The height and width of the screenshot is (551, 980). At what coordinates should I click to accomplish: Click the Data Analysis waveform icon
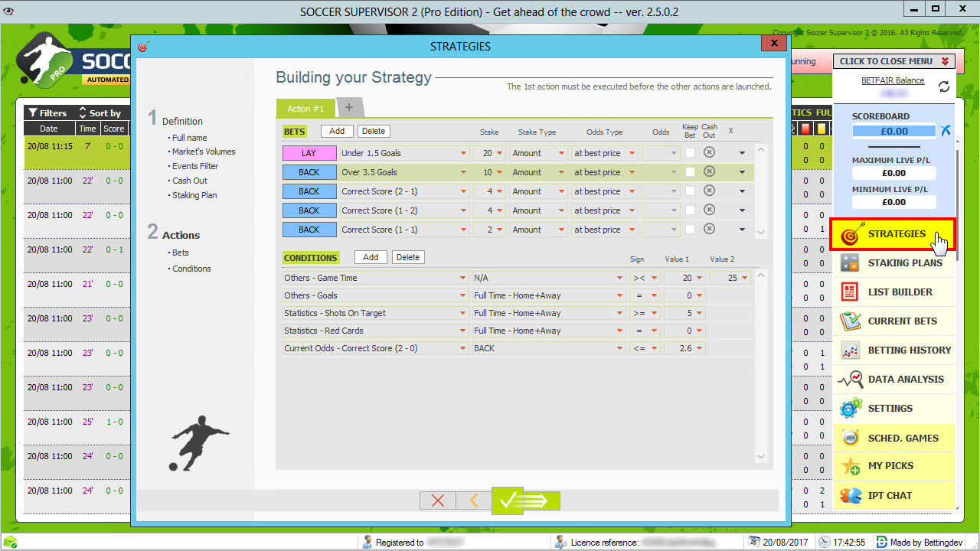(x=850, y=380)
